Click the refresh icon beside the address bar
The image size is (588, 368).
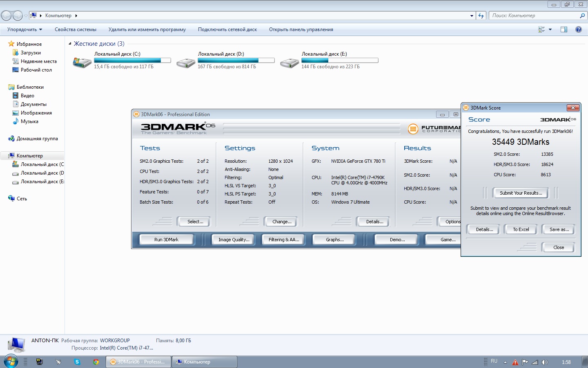click(481, 16)
